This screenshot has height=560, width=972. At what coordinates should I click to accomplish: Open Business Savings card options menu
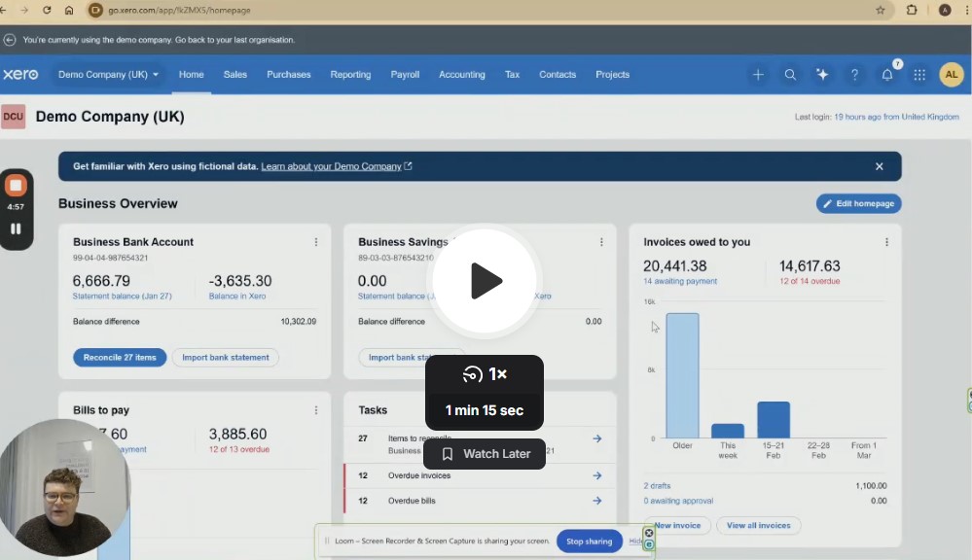[x=601, y=242]
